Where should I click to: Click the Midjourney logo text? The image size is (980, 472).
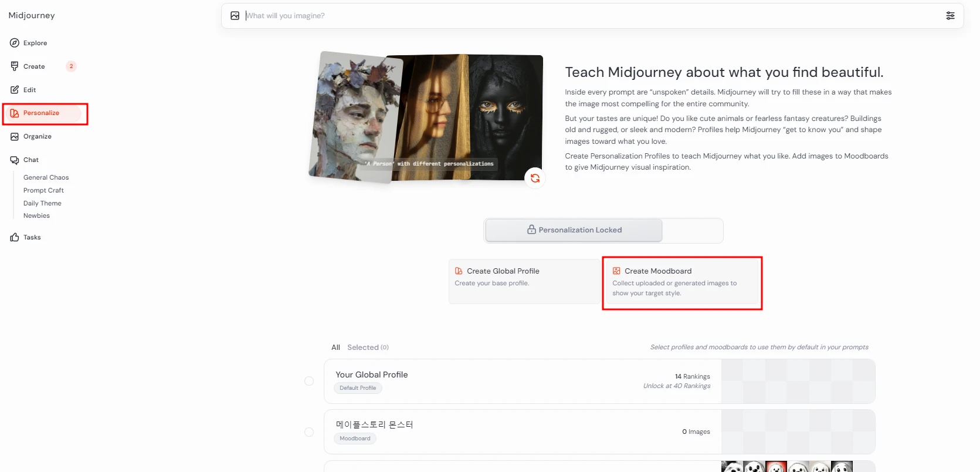click(32, 15)
